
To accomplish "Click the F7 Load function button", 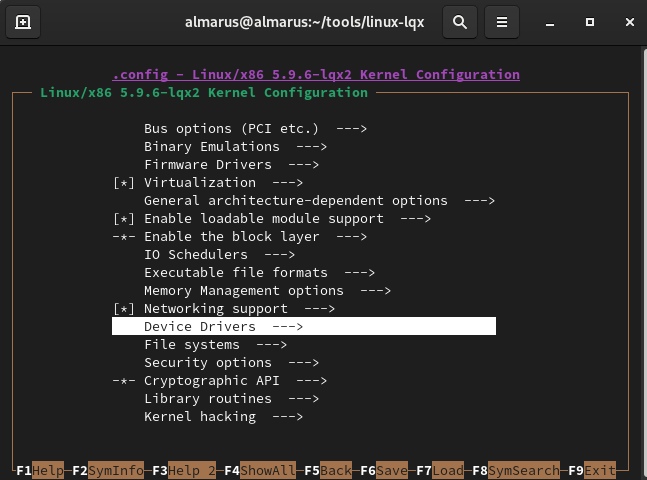I will coord(440,470).
